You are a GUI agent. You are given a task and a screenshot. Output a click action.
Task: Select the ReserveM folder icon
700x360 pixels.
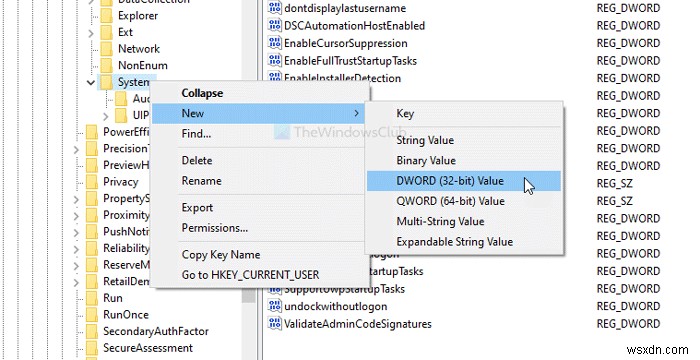coord(92,265)
